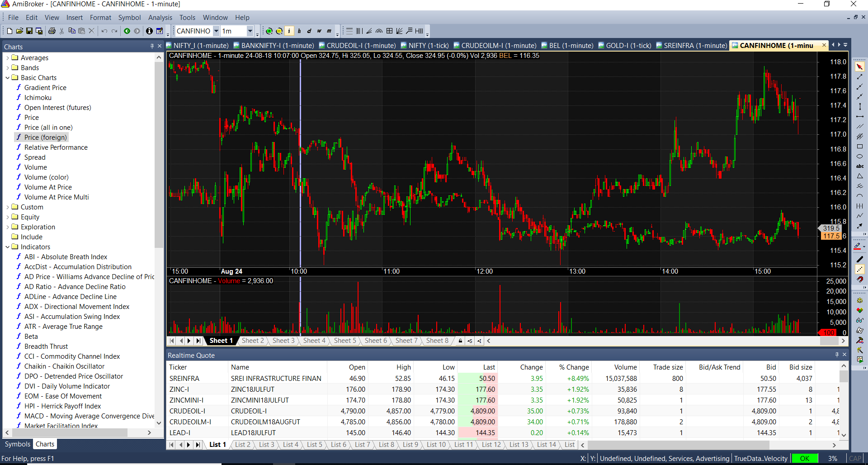Image resolution: width=868 pixels, height=465 pixels.
Task: Click the New document icon
Action: coord(9,31)
